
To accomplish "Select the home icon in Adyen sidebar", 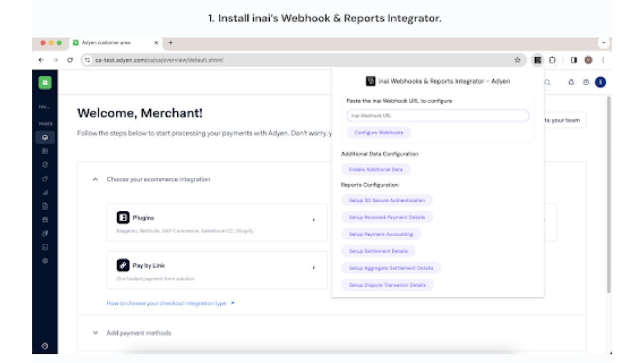I will tap(45, 137).
